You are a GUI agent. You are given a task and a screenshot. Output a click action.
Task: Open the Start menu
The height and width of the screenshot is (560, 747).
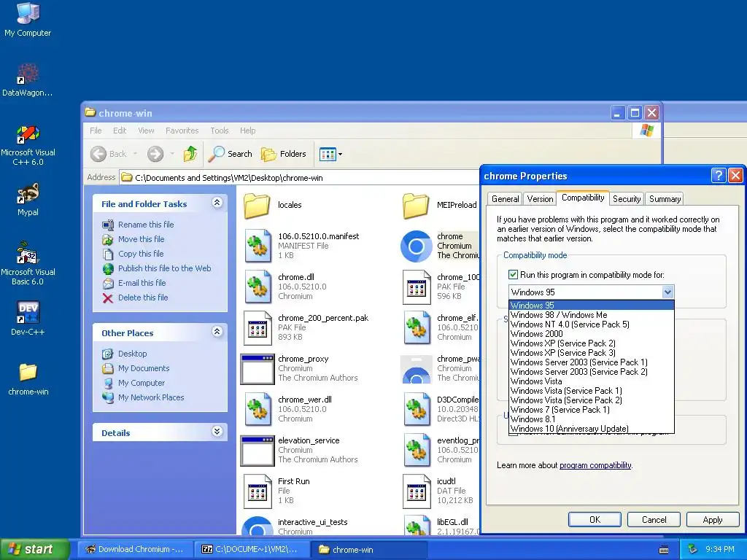pos(34,549)
